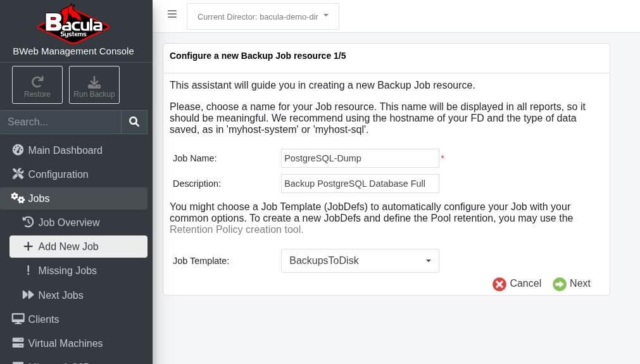Open the Configuration menu item
Viewport: 640px width, 364px height.
pyautogui.click(x=58, y=174)
